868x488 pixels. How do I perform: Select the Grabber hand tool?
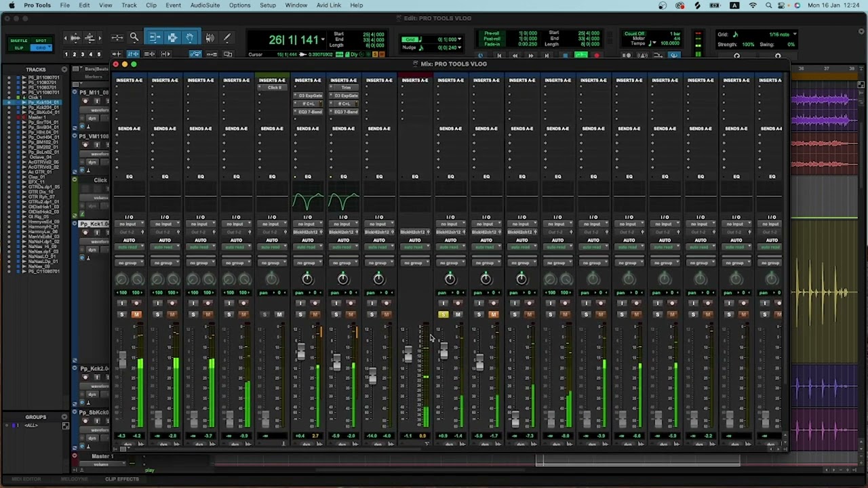point(190,38)
